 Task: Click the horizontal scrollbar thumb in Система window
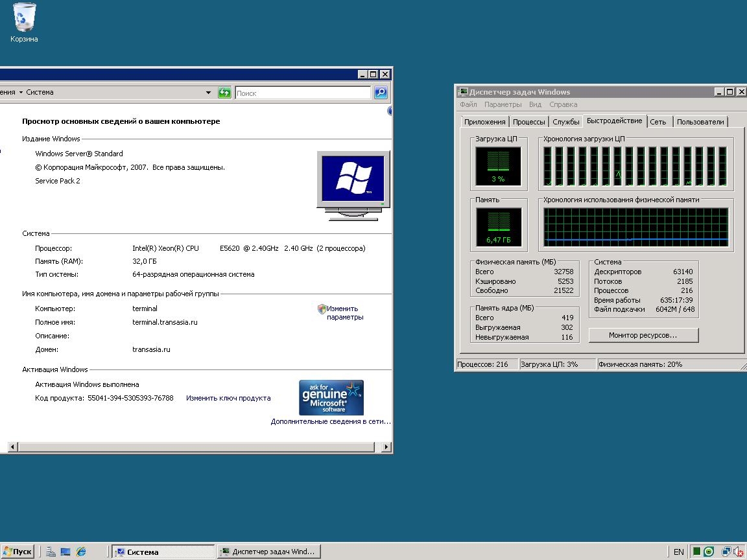click(x=196, y=447)
